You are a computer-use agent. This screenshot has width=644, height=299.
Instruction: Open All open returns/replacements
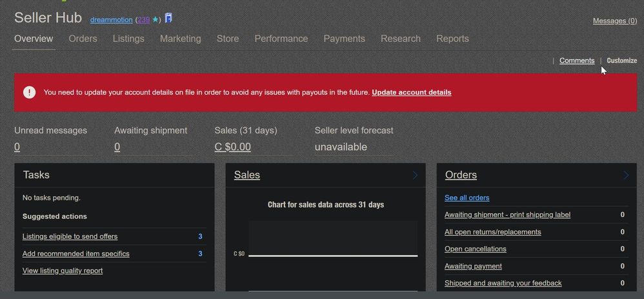pyautogui.click(x=492, y=232)
